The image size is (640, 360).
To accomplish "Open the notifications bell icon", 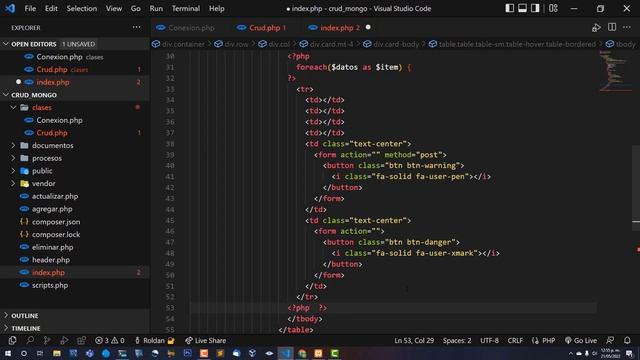I will pos(627,340).
